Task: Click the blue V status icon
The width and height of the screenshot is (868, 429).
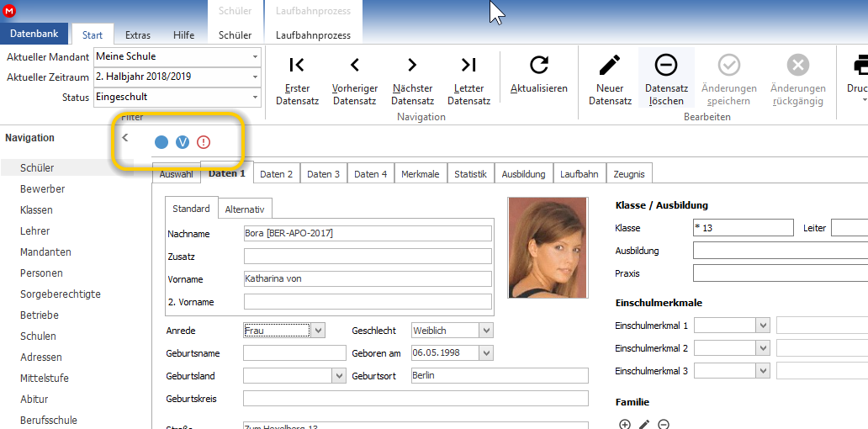Action: click(x=183, y=143)
